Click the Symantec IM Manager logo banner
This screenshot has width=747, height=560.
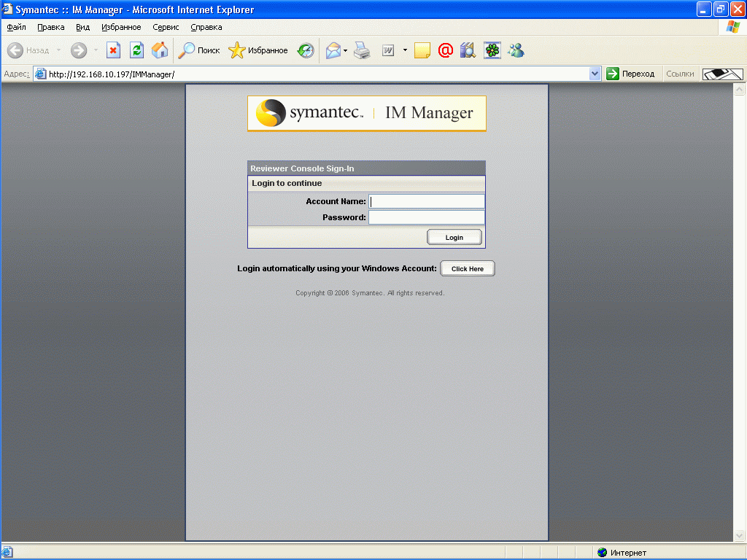coord(366,113)
